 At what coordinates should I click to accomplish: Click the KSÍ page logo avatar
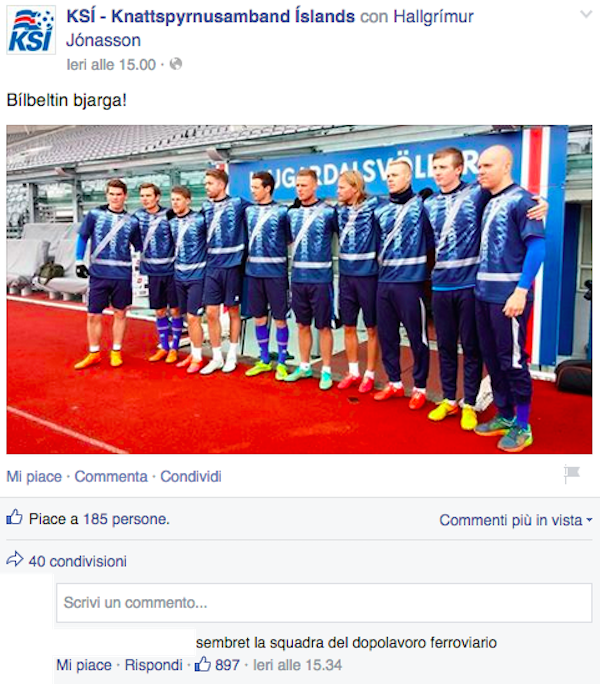[31, 30]
